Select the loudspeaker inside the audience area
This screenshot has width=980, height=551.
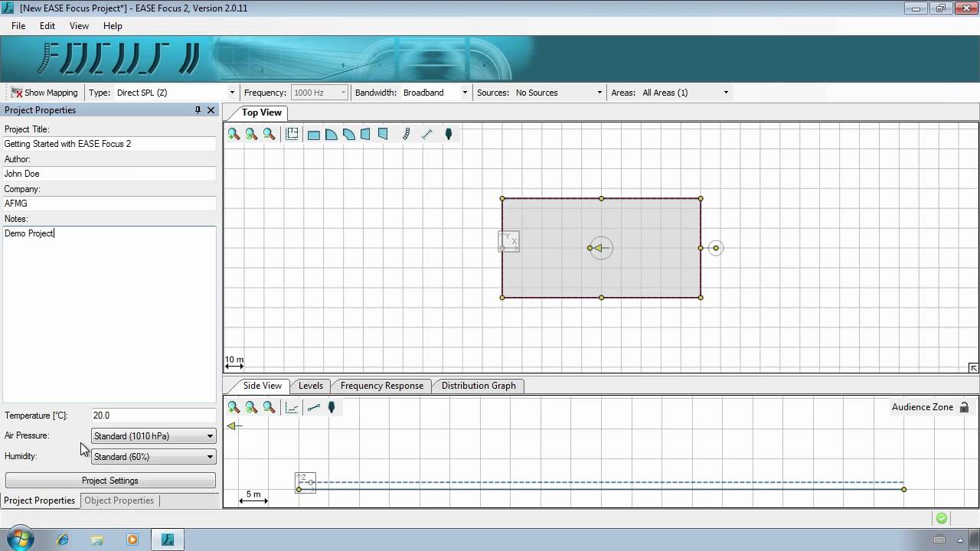point(600,248)
